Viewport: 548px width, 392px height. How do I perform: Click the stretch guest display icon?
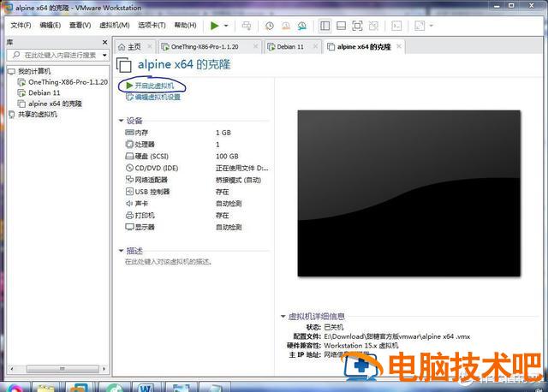coord(420,26)
